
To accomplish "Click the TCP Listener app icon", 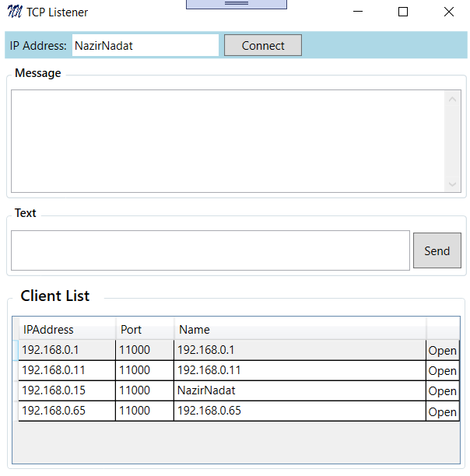I will [14, 12].
